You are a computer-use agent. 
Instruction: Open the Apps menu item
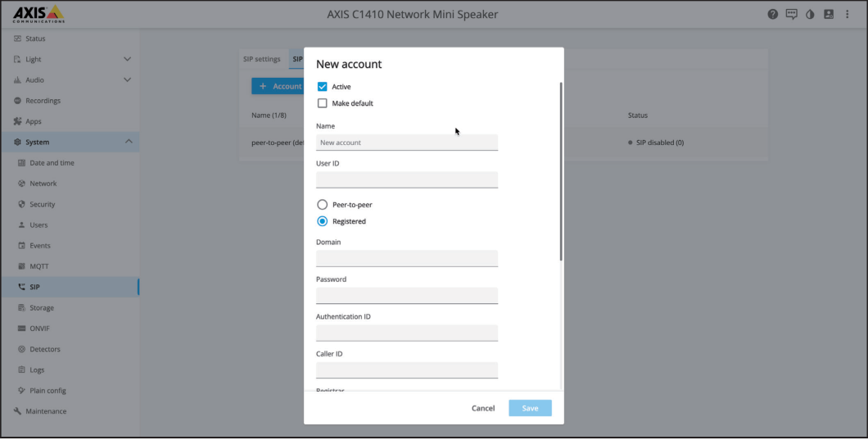coord(70,121)
